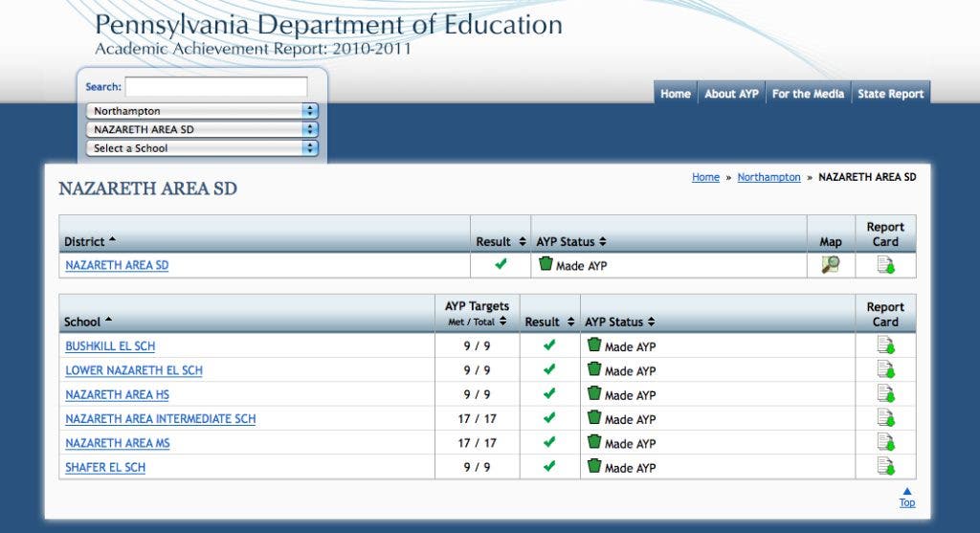Open report card icon for Nazareth Area MS
Image resolution: width=980 pixels, height=533 pixels.
click(x=885, y=442)
